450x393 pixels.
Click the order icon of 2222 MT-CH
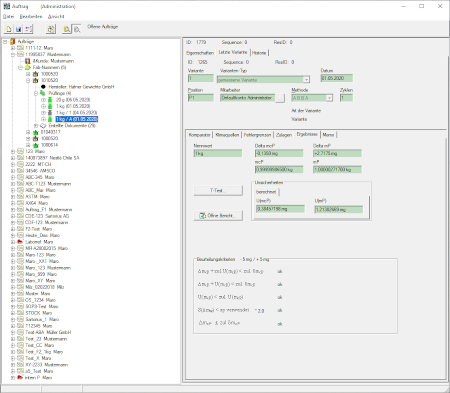tap(20, 164)
